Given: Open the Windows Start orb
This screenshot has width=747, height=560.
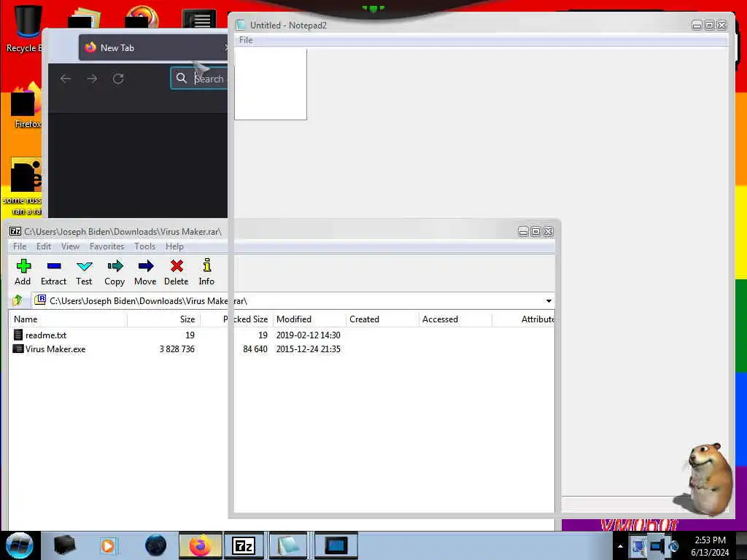Looking at the screenshot, I should click(19, 545).
